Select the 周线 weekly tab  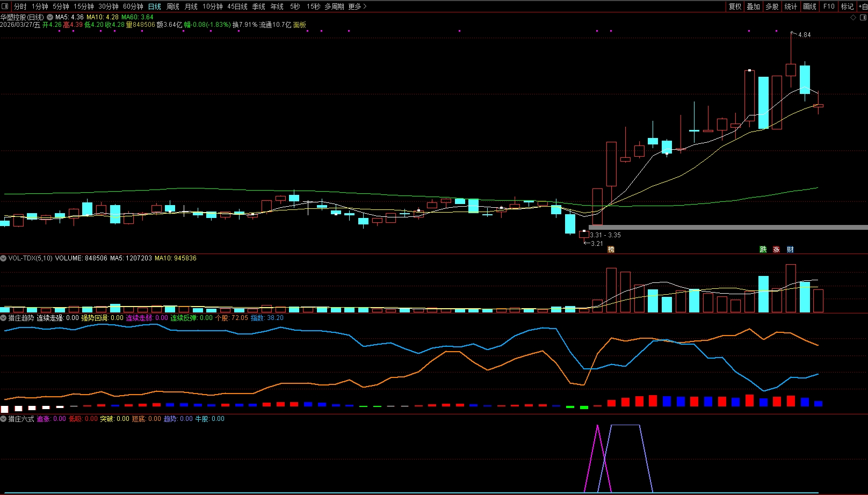click(x=173, y=6)
